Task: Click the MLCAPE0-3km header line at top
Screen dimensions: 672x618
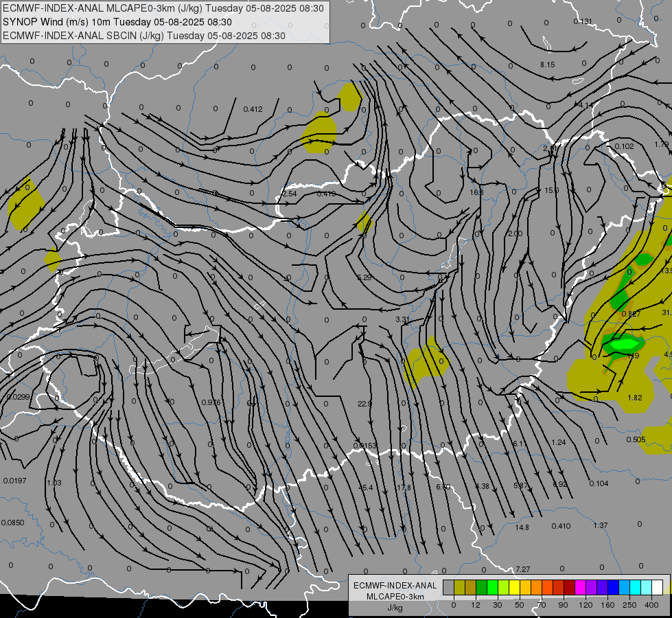Action: point(163,8)
